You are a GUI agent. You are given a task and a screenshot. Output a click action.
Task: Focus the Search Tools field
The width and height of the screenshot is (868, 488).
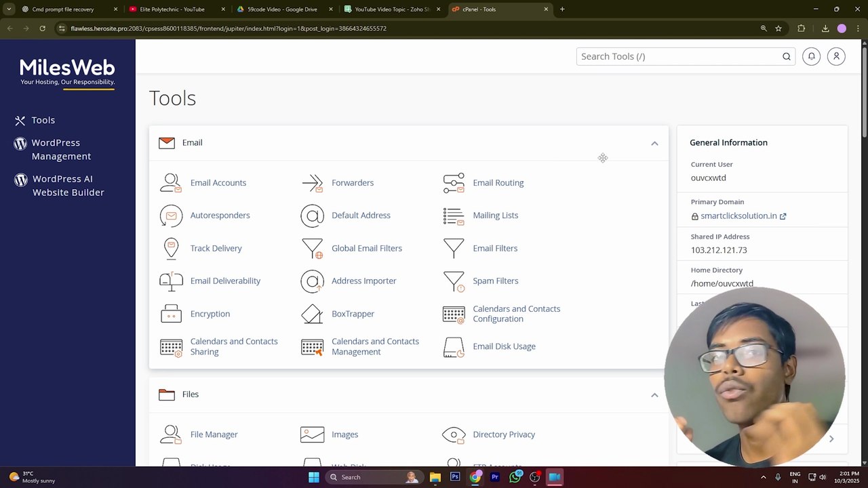(685, 56)
